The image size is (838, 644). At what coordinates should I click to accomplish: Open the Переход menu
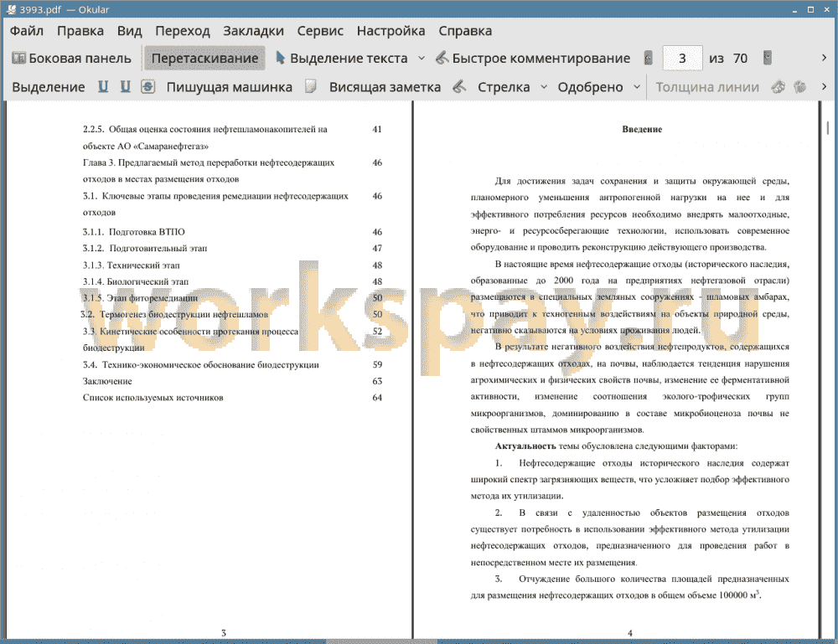coord(182,31)
